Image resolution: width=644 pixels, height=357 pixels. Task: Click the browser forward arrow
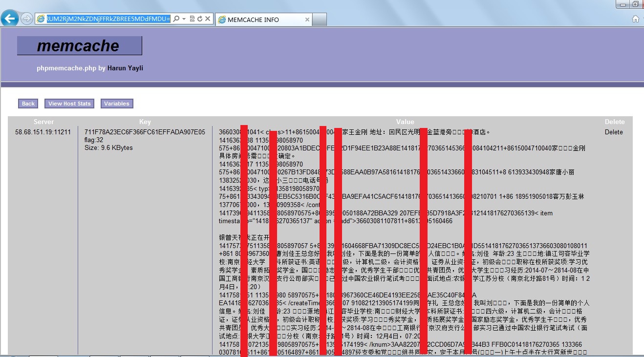(x=27, y=19)
